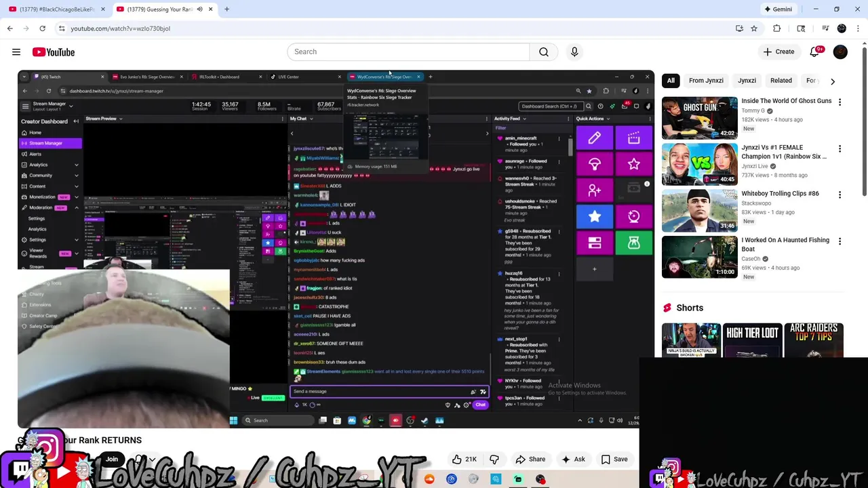
Task: Open the ARC RAIDERS TOP 7 TIPS short
Action: (x=813, y=340)
